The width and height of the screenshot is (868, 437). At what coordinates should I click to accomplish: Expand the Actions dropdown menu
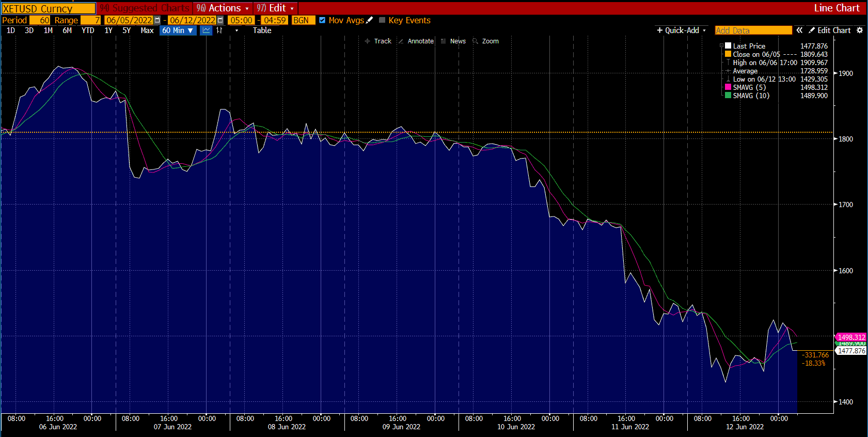pos(223,8)
